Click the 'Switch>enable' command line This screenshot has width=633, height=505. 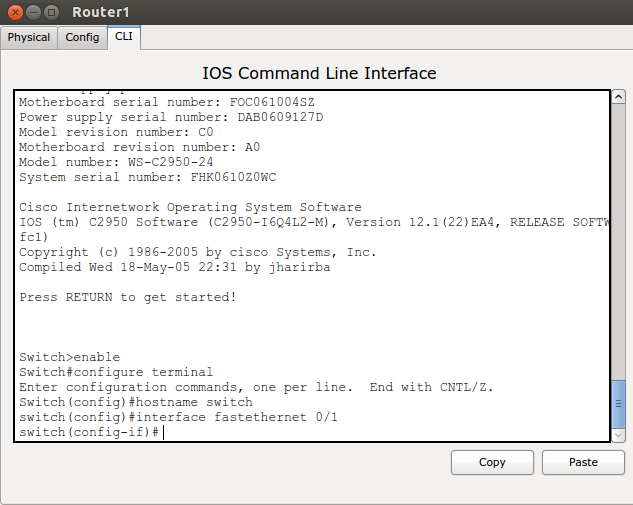(69, 357)
